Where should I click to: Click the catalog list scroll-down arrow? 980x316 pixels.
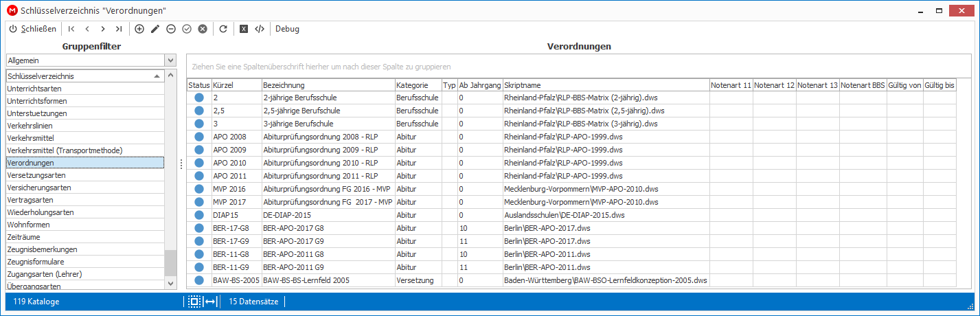coord(170,282)
